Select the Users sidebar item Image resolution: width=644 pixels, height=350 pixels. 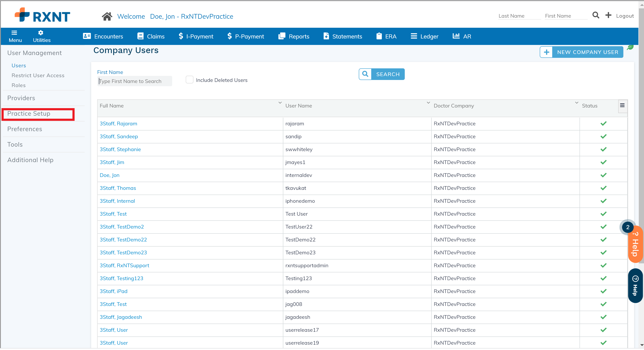point(19,66)
